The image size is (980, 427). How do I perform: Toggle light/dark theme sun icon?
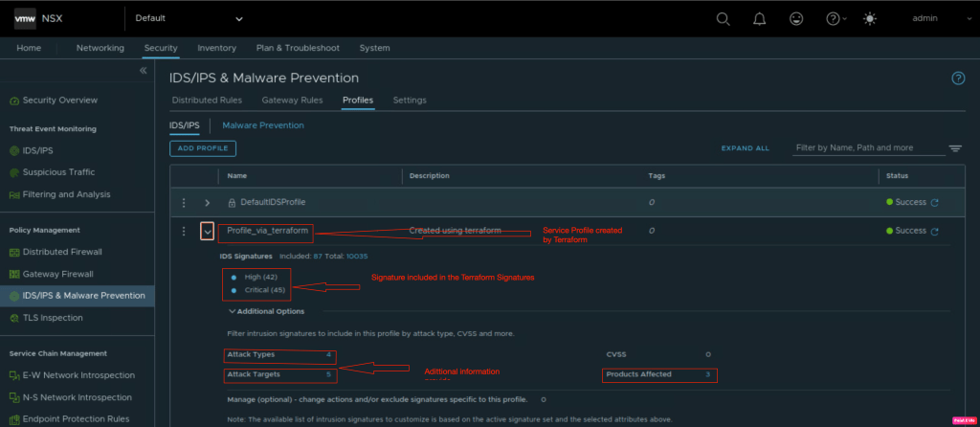869,19
